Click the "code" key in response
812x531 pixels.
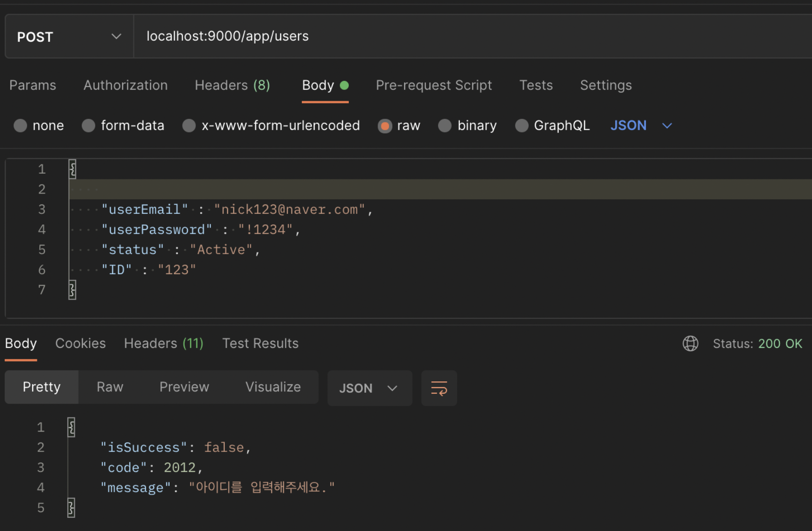coord(124,468)
